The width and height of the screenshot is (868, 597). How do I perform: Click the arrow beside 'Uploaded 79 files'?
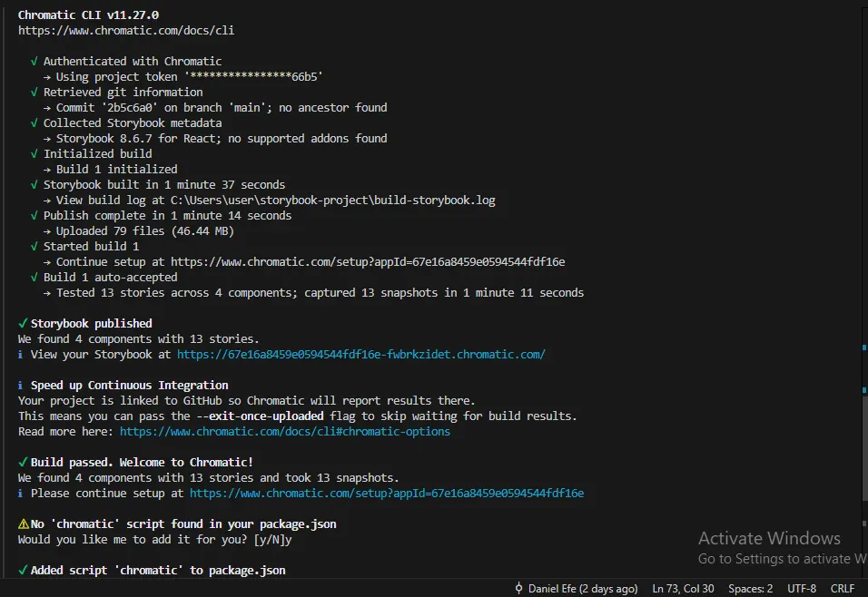pos(46,230)
